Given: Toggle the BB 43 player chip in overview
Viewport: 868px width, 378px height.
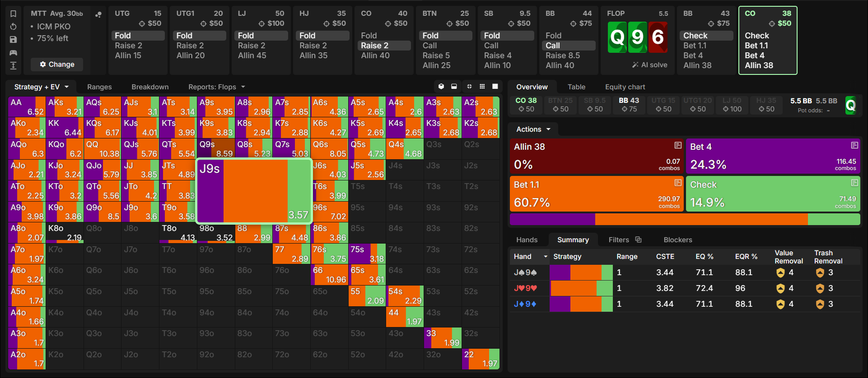Looking at the screenshot, I should (629, 105).
